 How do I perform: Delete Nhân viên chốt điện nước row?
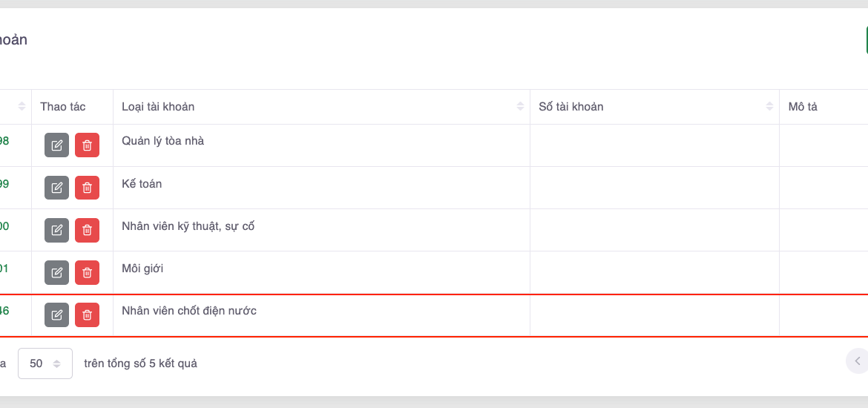tap(87, 315)
